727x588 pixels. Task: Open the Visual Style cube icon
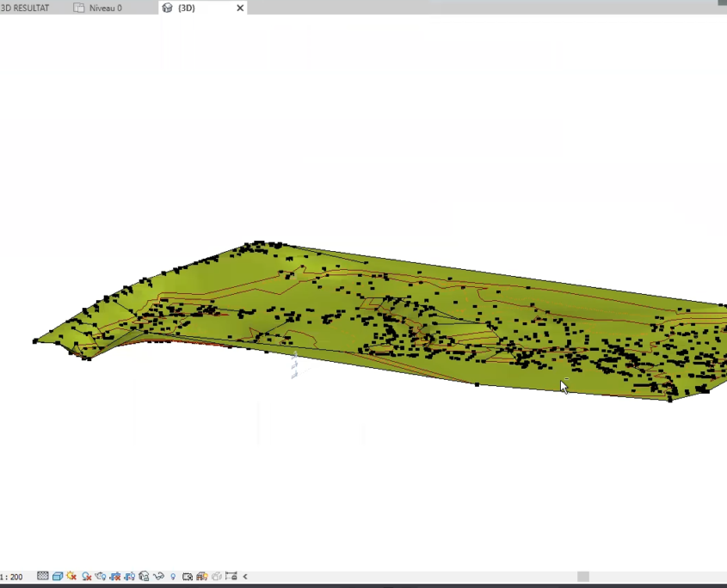pyautogui.click(x=58, y=577)
